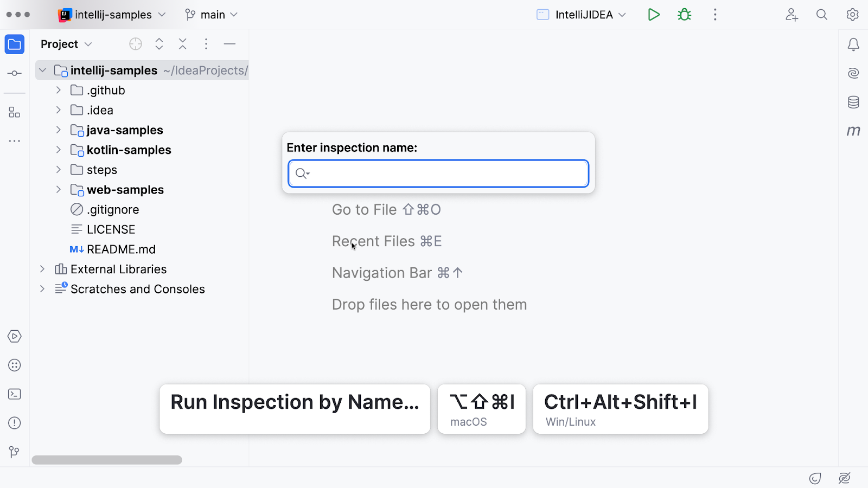Open the main branch dropdown
This screenshot has height=488, width=868.
tap(212, 15)
